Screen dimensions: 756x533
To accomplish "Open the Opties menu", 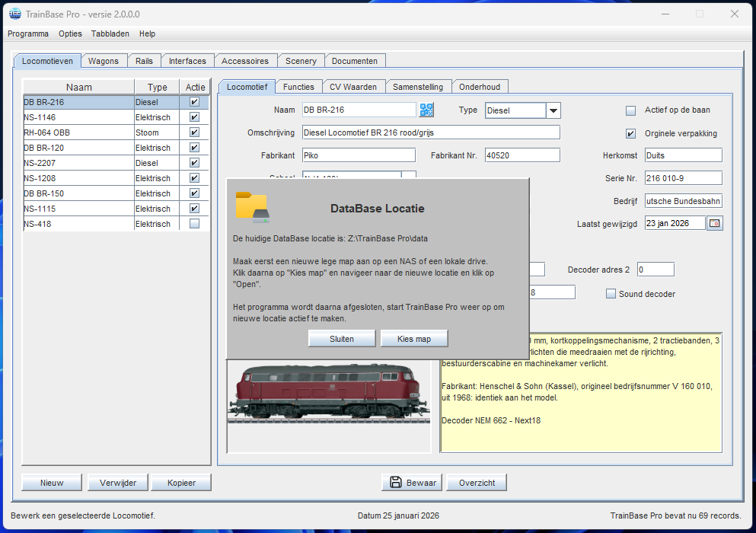I will pos(70,34).
